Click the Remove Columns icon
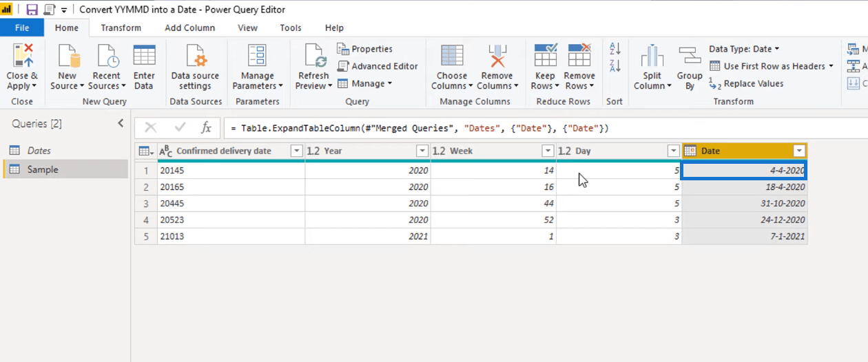 coord(497,56)
